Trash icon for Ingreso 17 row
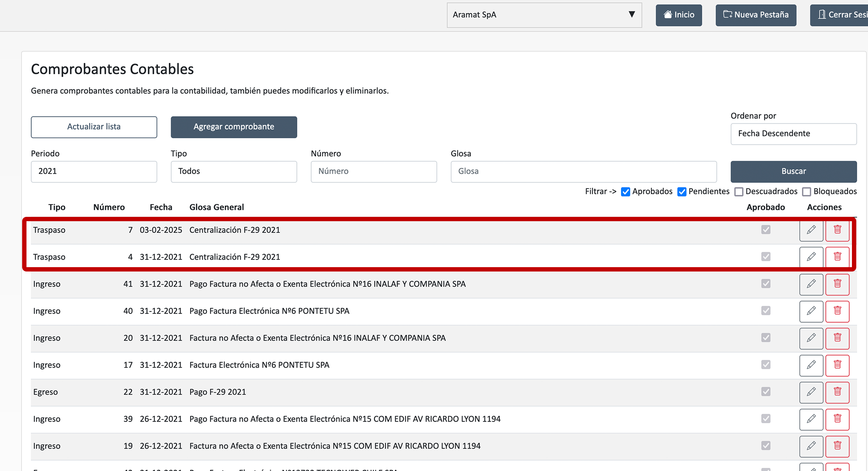The width and height of the screenshot is (868, 471). [x=837, y=365]
